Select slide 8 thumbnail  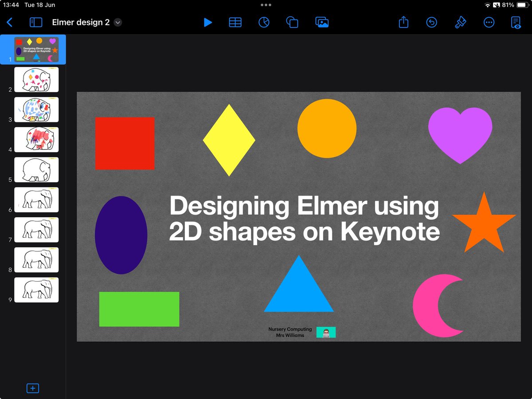tap(36, 260)
